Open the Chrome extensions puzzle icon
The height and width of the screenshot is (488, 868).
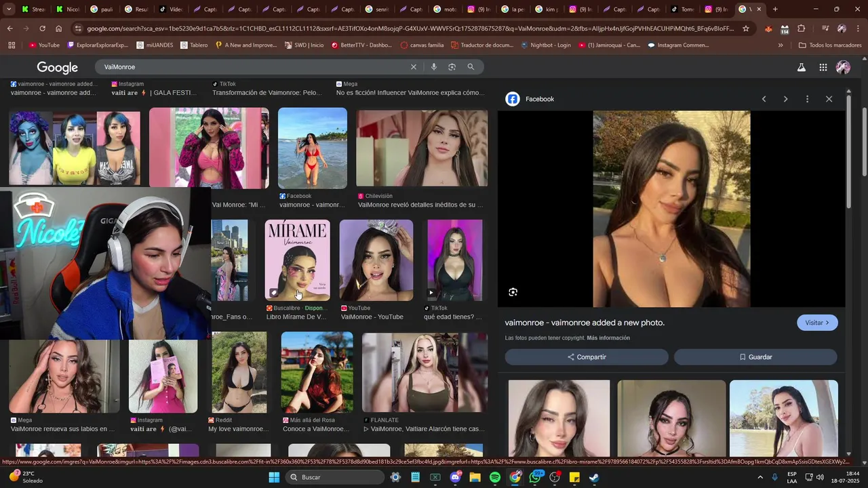[x=802, y=28]
